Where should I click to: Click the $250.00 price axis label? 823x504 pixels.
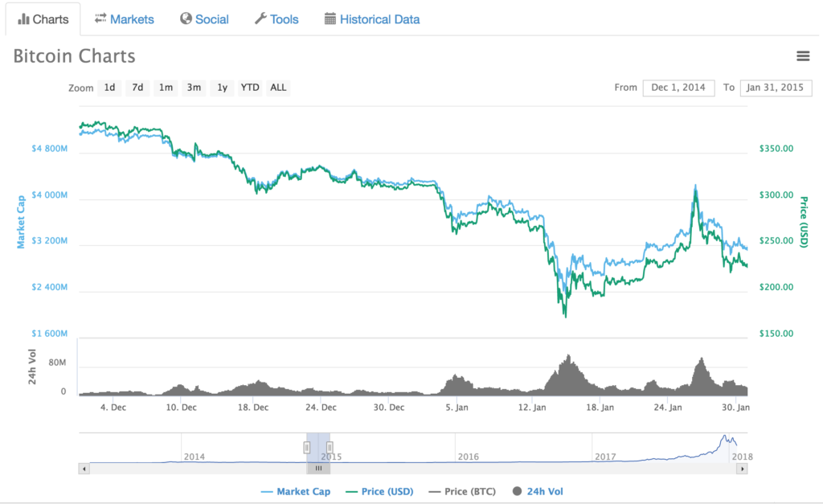click(776, 241)
